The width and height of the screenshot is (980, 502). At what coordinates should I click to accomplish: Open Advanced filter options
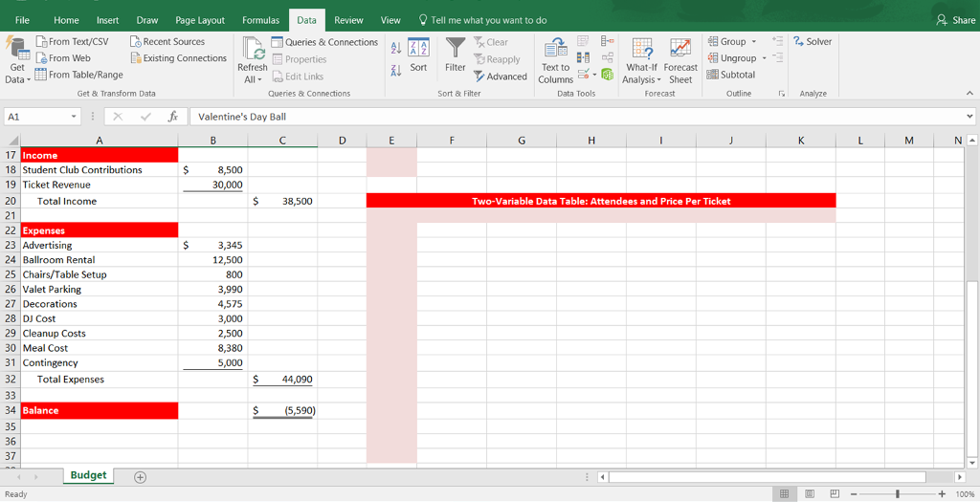pos(500,76)
